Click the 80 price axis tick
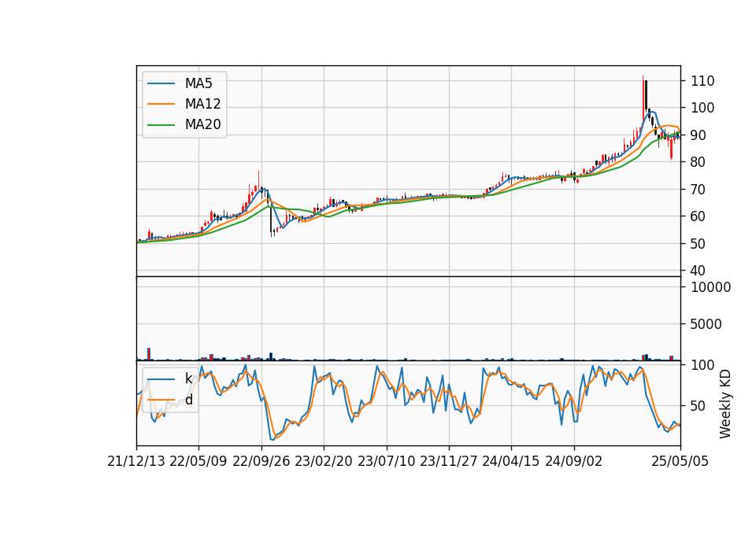 point(699,162)
